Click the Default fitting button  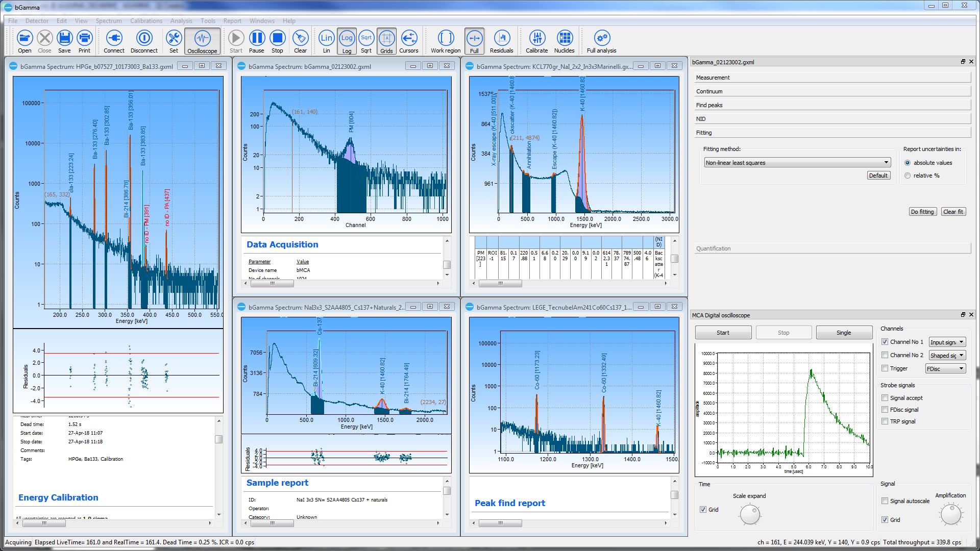[878, 176]
